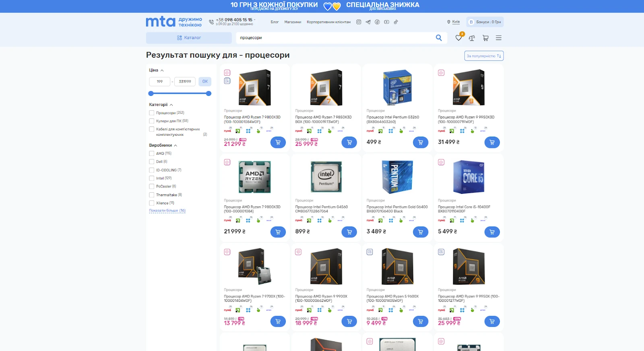The width and height of the screenshot is (644, 351).
Task: Add Intel Pentium G3260 to cart
Action: pos(420,142)
